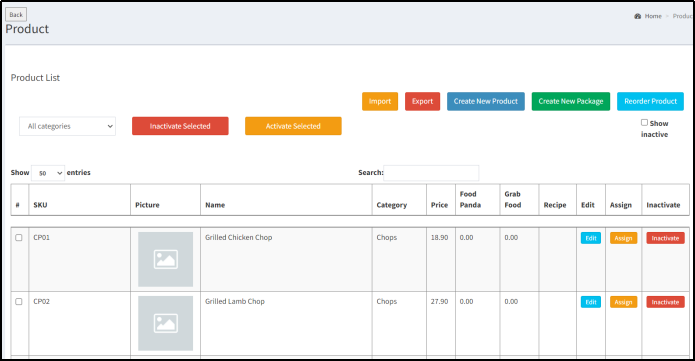695x361 pixels.
Task: Select the Grilled Chicken Chop name text
Action: coord(238,238)
